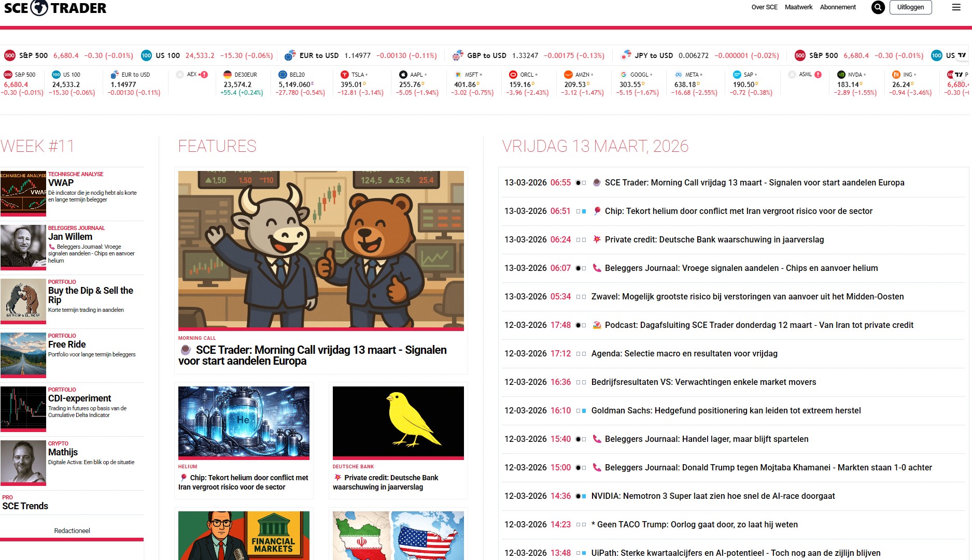Click the SAP logo icon
The height and width of the screenshot is (560, 972).
click(737, 75)
